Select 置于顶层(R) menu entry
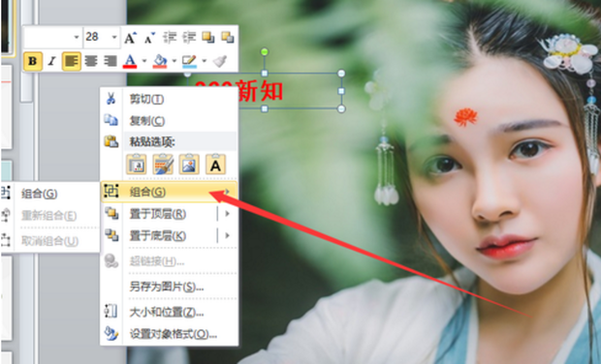This screenshot has width=601, height=364. click(x=158, y=214)
